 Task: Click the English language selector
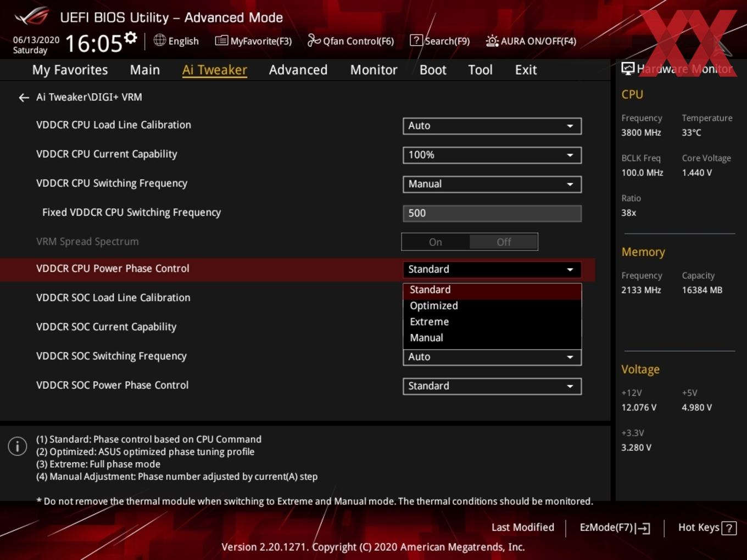(x=183, y=41)
